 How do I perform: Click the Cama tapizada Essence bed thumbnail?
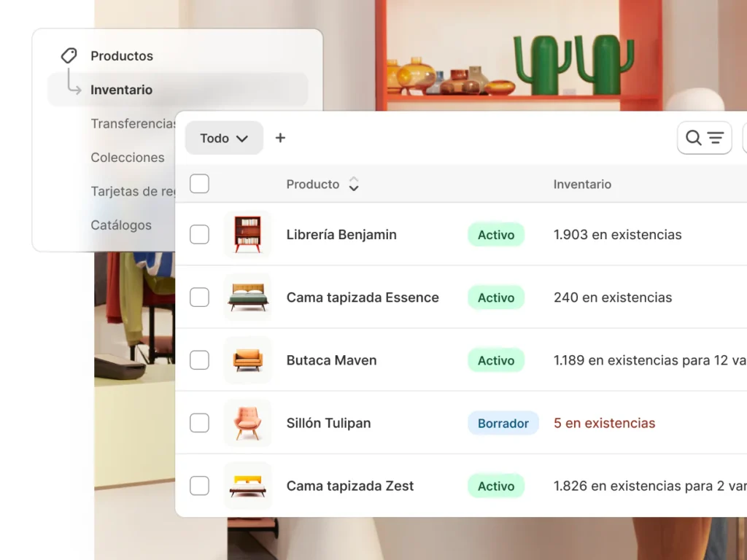coord(247,297)
